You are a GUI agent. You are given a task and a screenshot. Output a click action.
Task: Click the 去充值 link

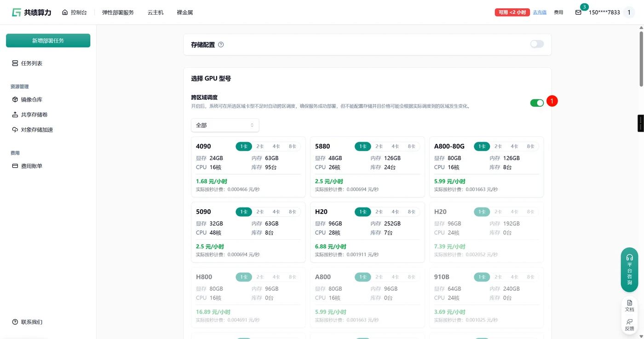540,12
